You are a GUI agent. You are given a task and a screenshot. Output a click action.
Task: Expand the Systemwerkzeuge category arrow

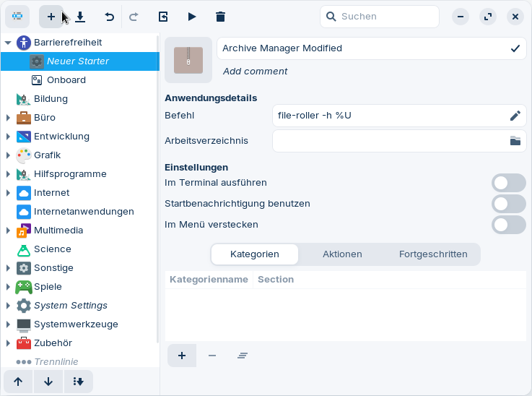click(8, 324)
